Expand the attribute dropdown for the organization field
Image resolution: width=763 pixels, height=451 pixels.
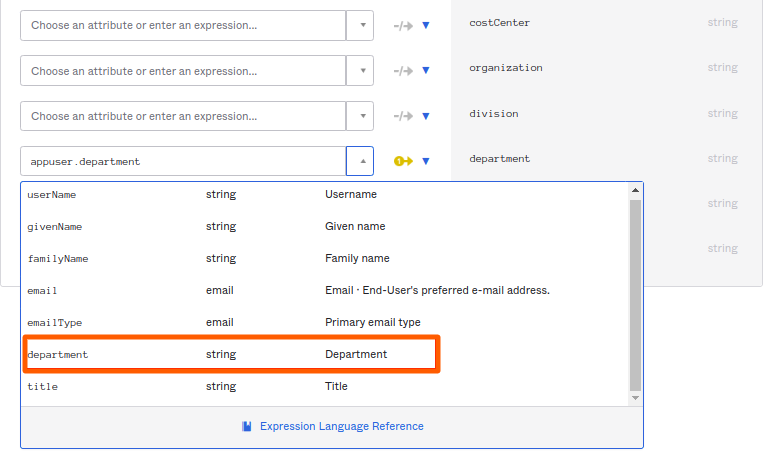361,71
